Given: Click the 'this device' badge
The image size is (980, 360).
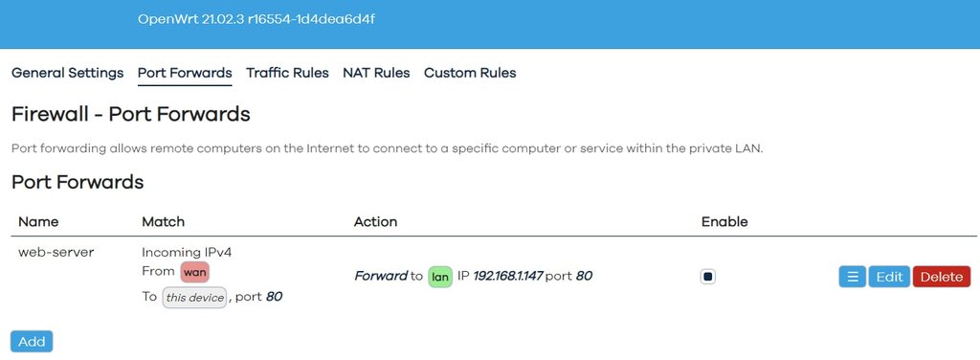Looking at the screenshot, I should (194, 298).
